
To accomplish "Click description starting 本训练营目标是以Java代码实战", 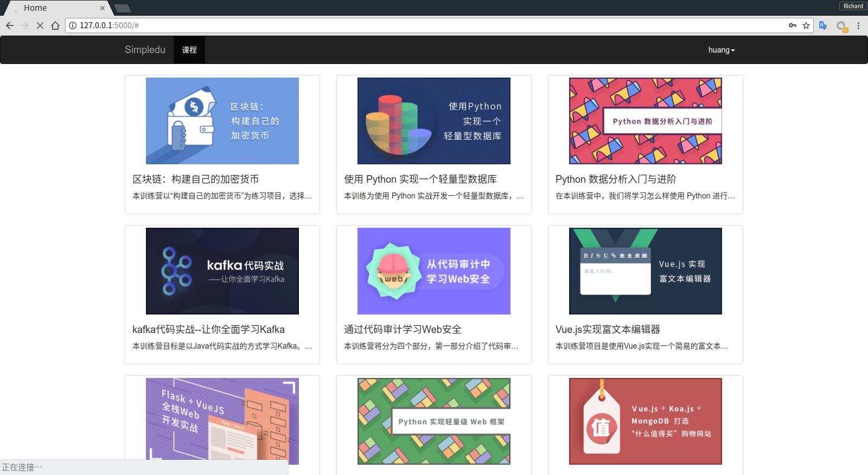I will 222,346.
